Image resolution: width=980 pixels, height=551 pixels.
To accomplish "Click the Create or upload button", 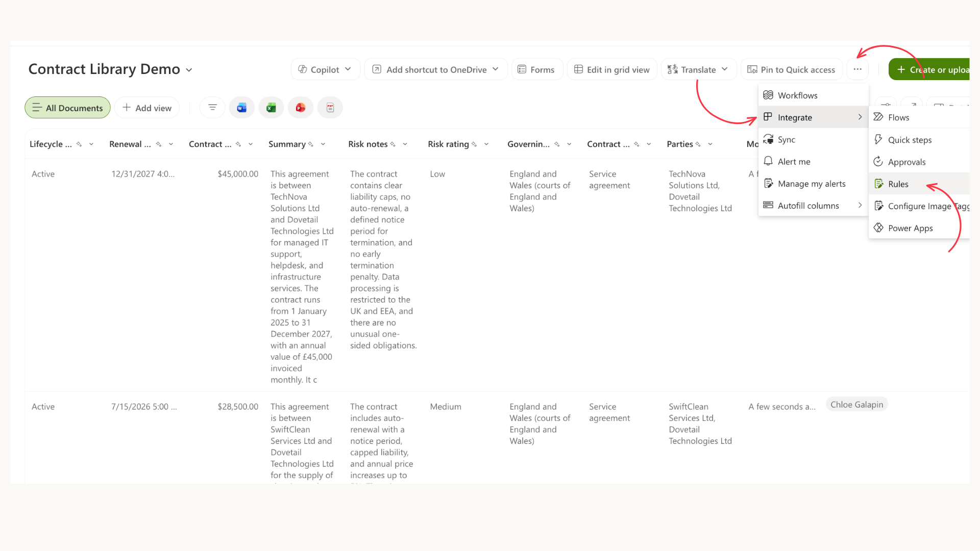I will pos(929,69).
